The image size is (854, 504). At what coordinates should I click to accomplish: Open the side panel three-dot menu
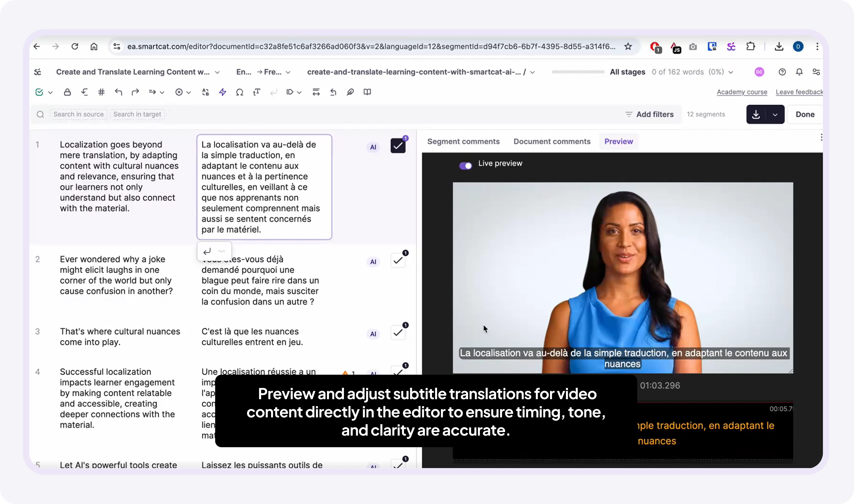821,137
